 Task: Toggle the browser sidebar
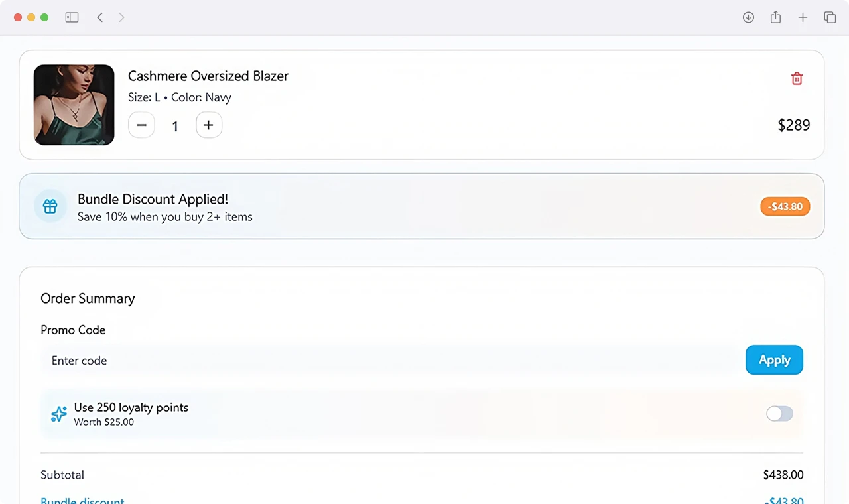(x=72, y=17)
